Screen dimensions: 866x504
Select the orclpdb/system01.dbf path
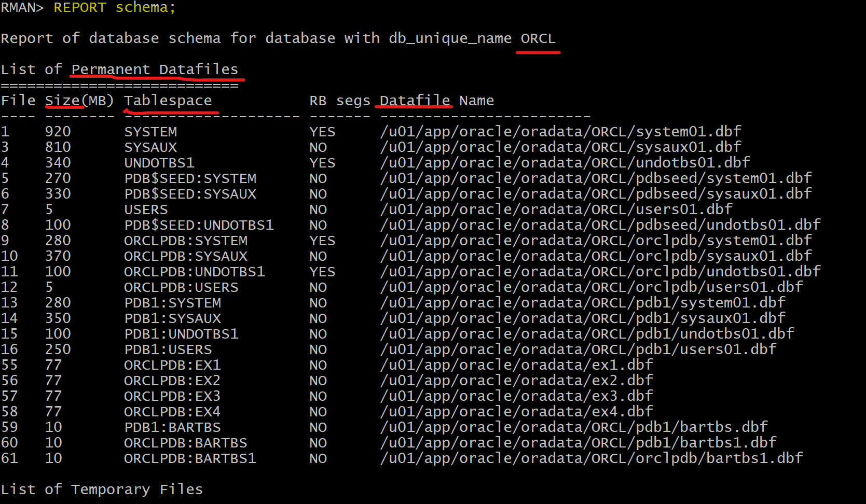tap(596, 241)
